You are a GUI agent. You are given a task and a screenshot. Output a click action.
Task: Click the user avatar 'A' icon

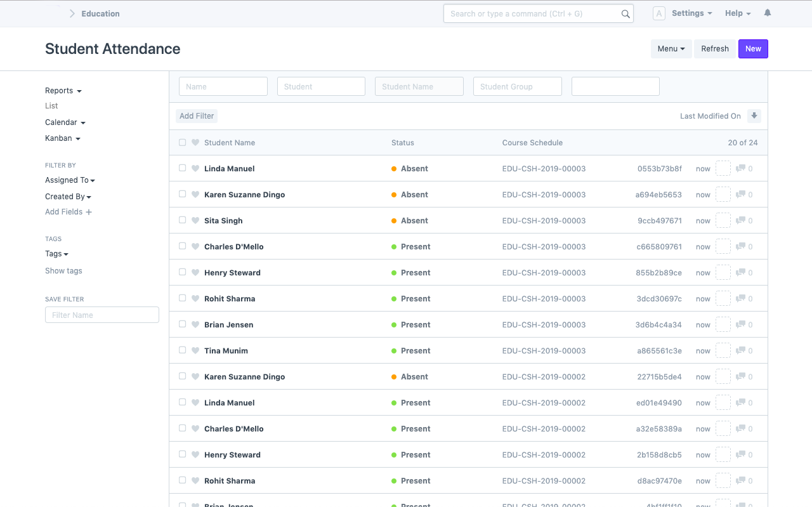659,13
